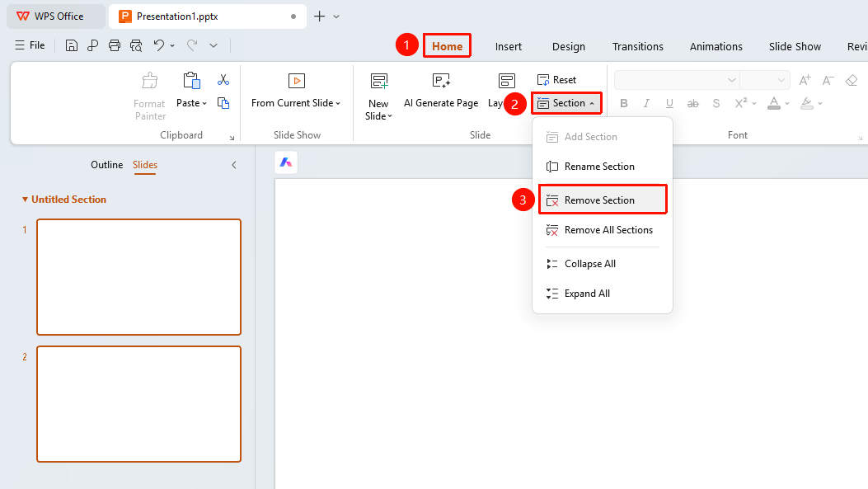
Task: Open the File menu
Action: point(30,45)
